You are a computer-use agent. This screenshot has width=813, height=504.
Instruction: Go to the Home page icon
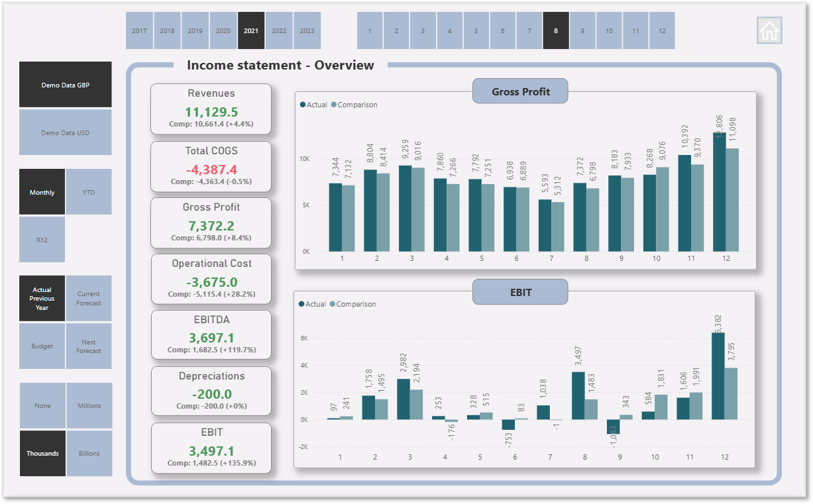(x=769, y=30)
